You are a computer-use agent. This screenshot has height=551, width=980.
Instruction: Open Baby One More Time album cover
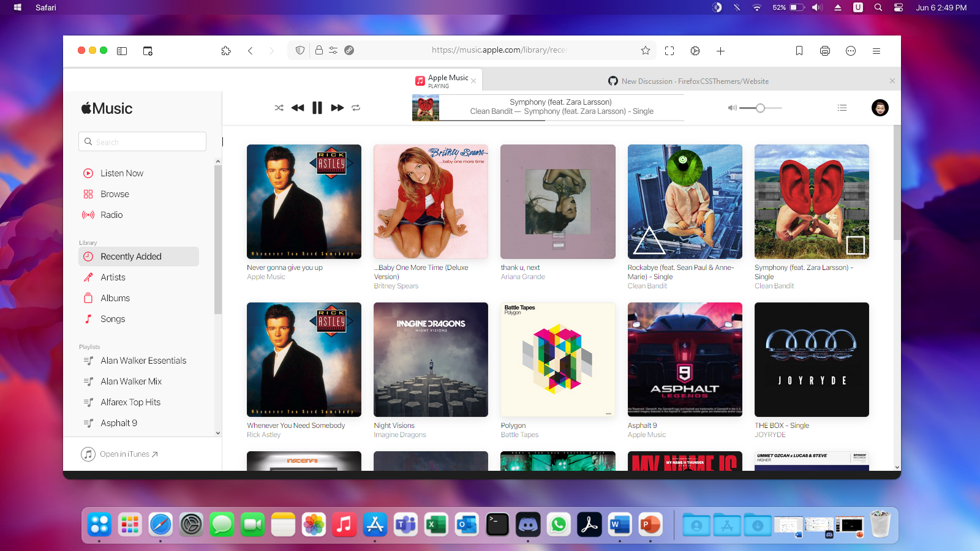tap(431, 201)
